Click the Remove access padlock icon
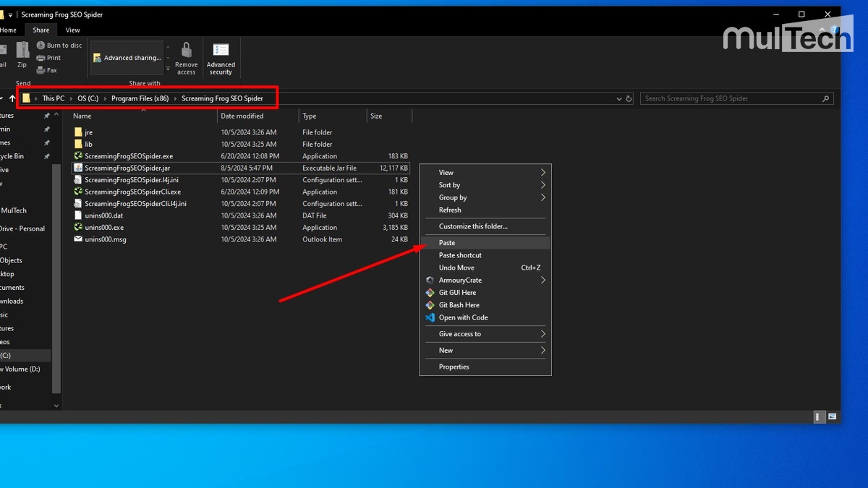The image size is (868, 488). tap(186, 51)
